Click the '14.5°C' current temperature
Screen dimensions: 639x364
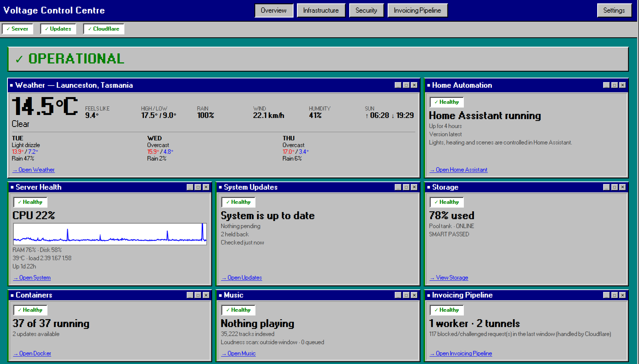tap(45, 106)
